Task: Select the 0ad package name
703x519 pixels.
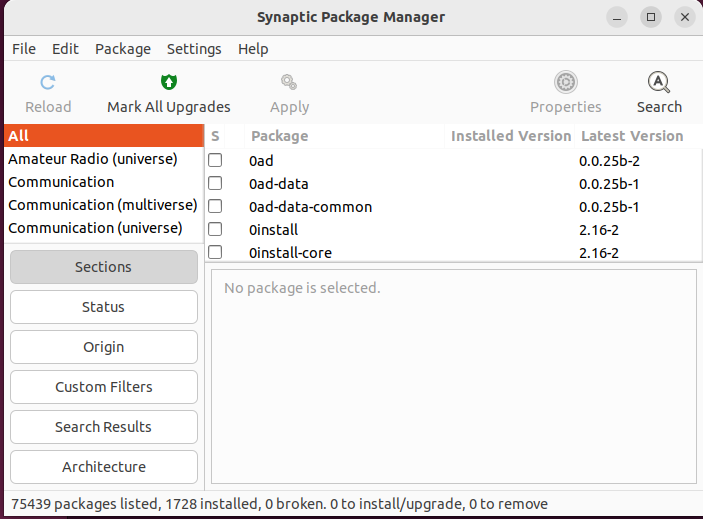Action: point(261,161)
